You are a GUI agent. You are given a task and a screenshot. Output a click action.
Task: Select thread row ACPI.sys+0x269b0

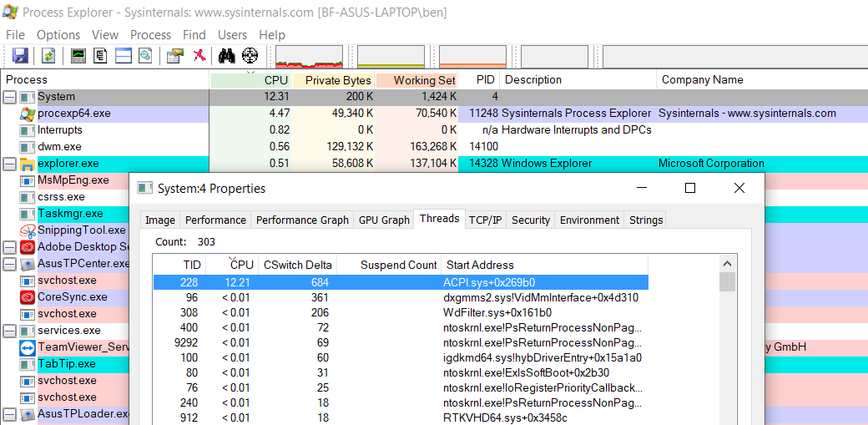[401, 282]
